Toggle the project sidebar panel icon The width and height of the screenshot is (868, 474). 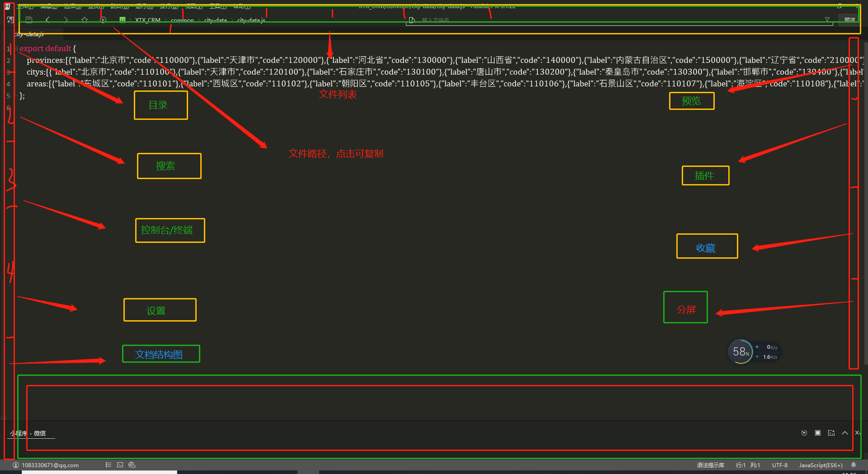10,20
